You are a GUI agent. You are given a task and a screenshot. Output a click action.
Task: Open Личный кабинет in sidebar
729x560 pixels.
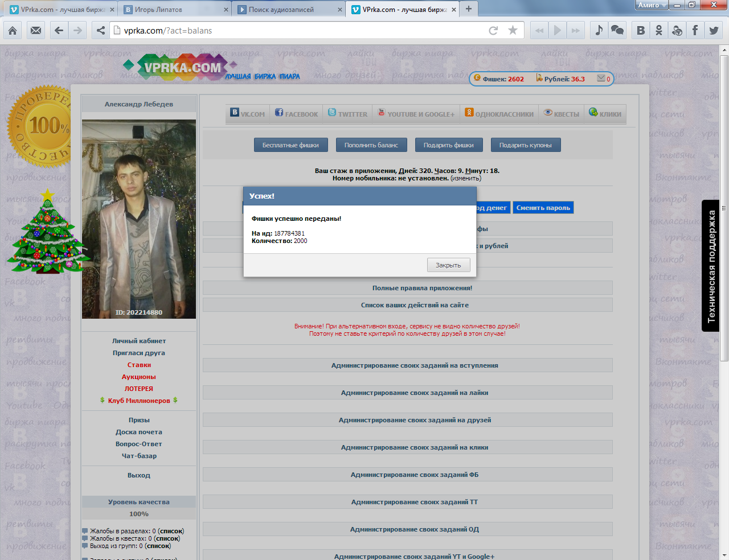pyautogui.click(x=139, y=341)
